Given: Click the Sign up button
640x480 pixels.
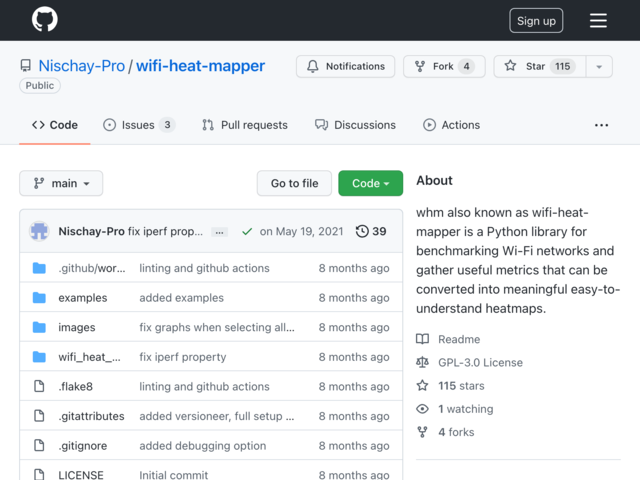Looking at the screenshot, I should pos(536,20).
